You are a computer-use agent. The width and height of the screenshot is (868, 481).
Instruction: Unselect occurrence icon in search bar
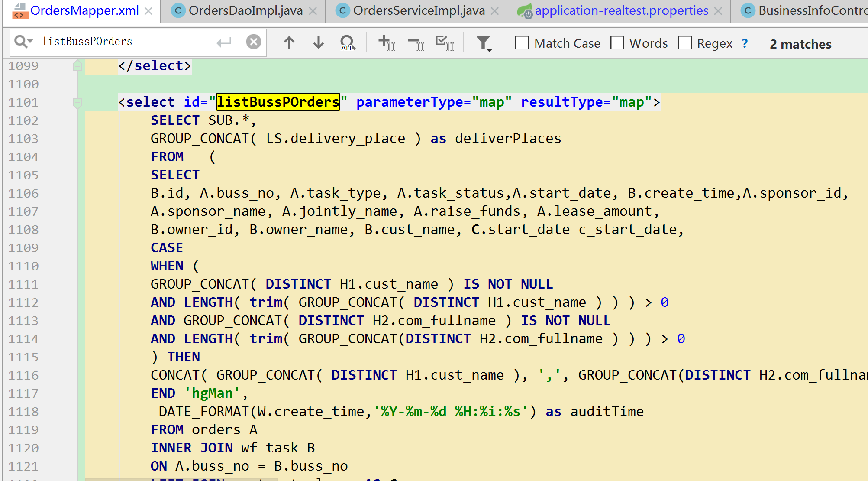(x=416, y=43)
